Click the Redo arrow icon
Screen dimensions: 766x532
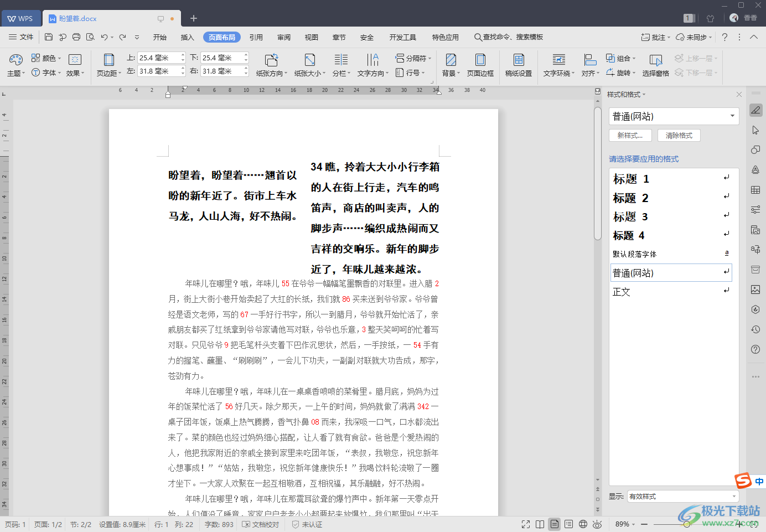point(122,37)
